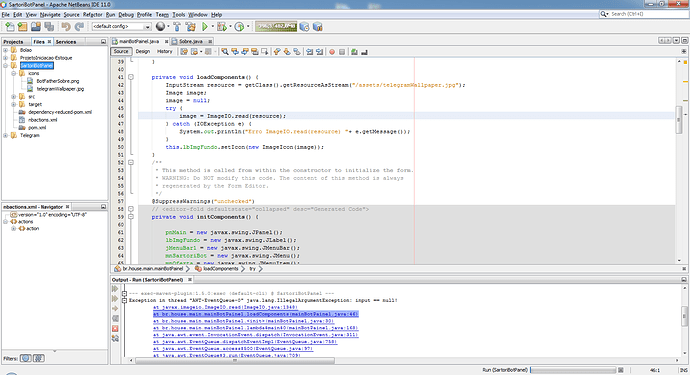Open the Tools menu
This screenshot has height=375, width=690.
coord(179,15)
